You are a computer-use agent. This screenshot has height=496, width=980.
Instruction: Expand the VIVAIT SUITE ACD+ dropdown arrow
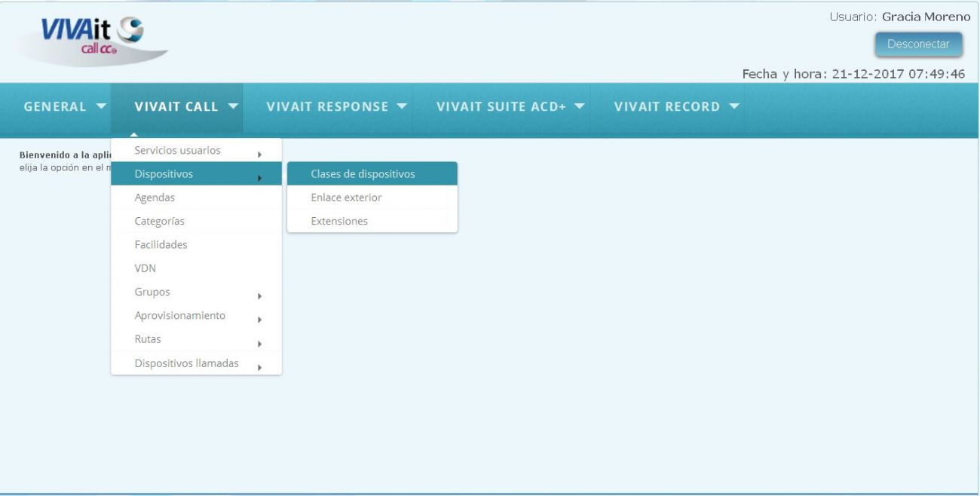(x=579, y=106)
